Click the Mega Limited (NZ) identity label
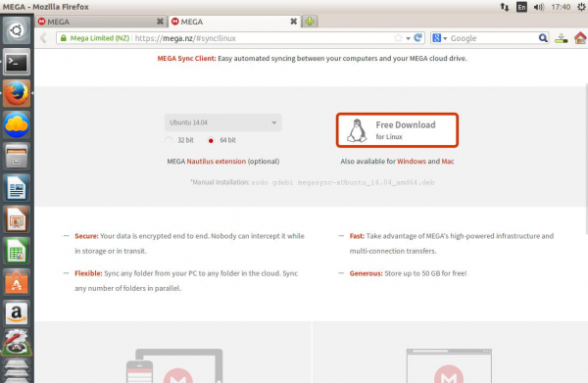The width and height of the screenshot is (588, 383). tap(100, 38)
